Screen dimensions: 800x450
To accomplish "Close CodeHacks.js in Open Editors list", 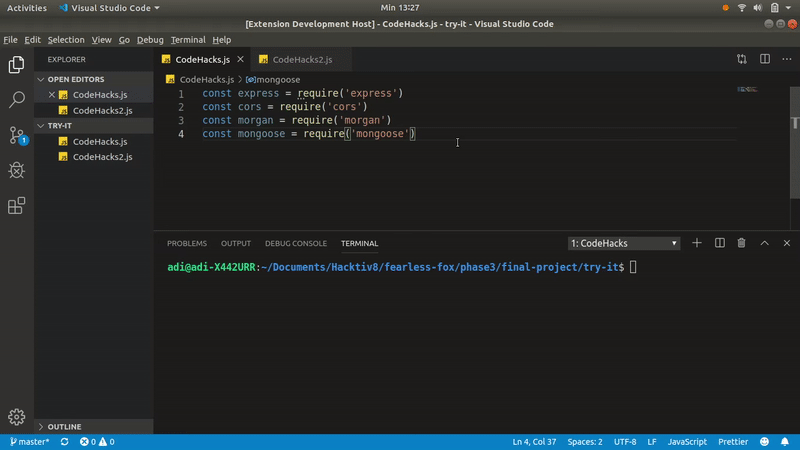I will pos(52,94).
